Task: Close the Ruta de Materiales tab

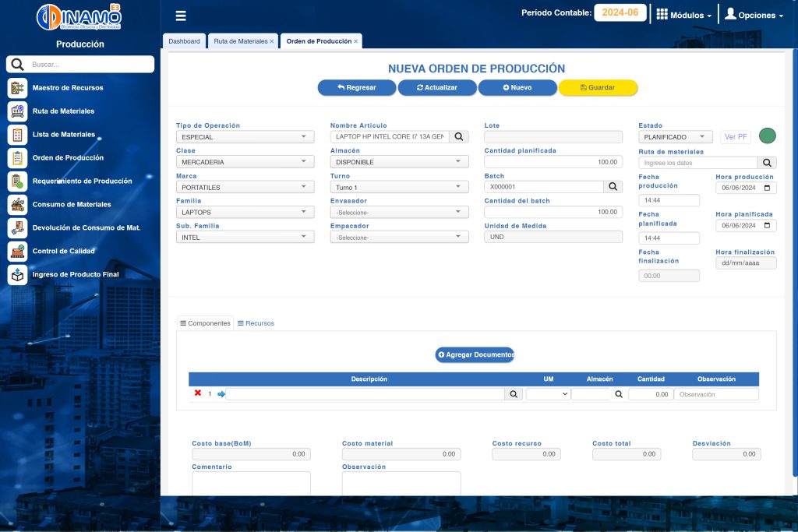Action: 272,41
